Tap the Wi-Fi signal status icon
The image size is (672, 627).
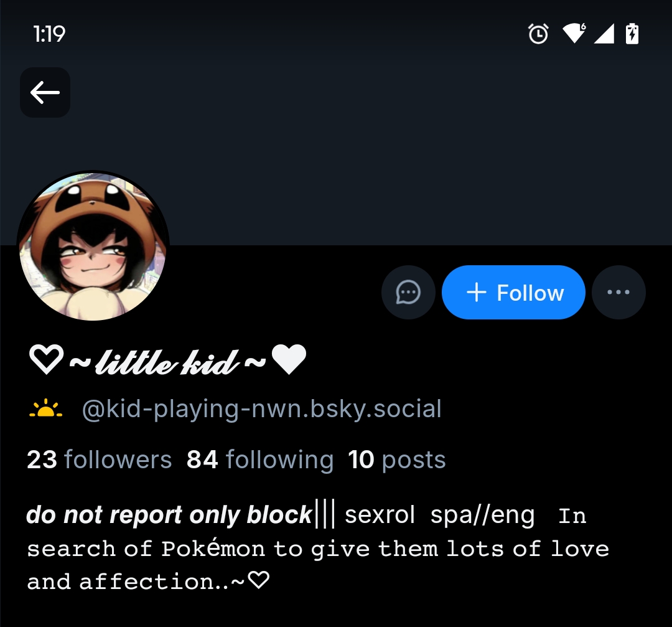574,33
